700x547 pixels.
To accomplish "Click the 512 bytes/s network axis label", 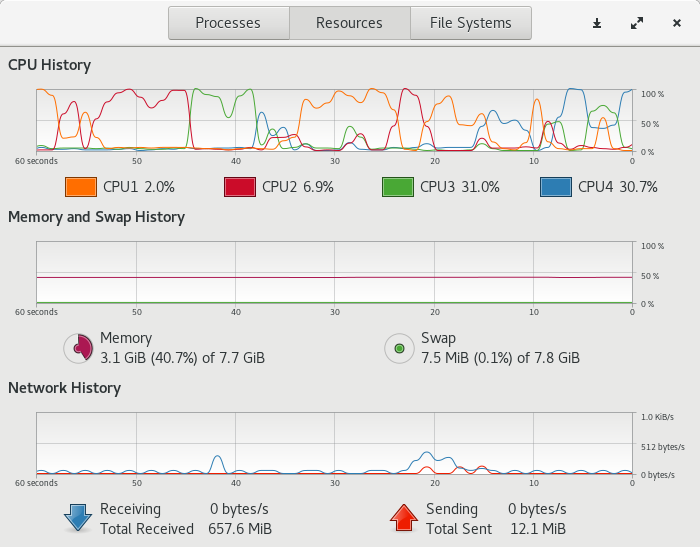I will (x=662, y=447).
